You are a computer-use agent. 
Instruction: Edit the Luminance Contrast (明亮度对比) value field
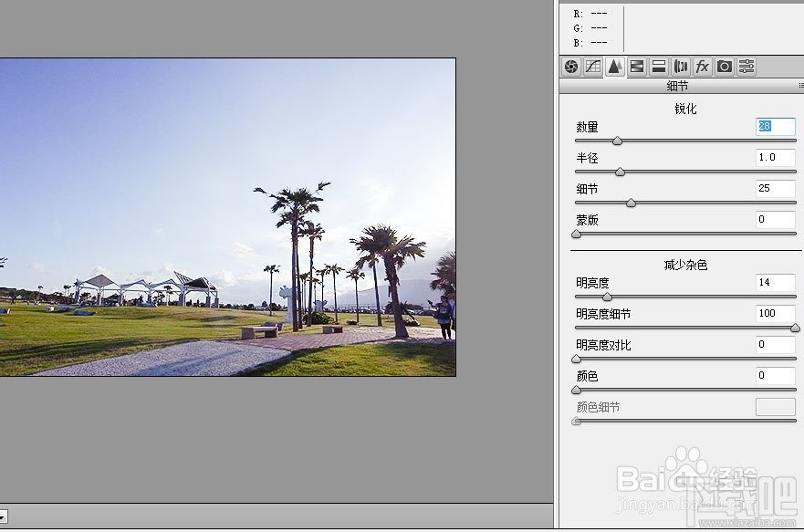(x=775, y=344)
